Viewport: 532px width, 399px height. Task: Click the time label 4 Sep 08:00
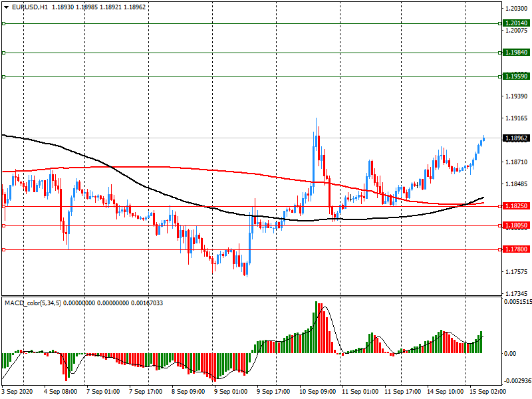(61, 392)
